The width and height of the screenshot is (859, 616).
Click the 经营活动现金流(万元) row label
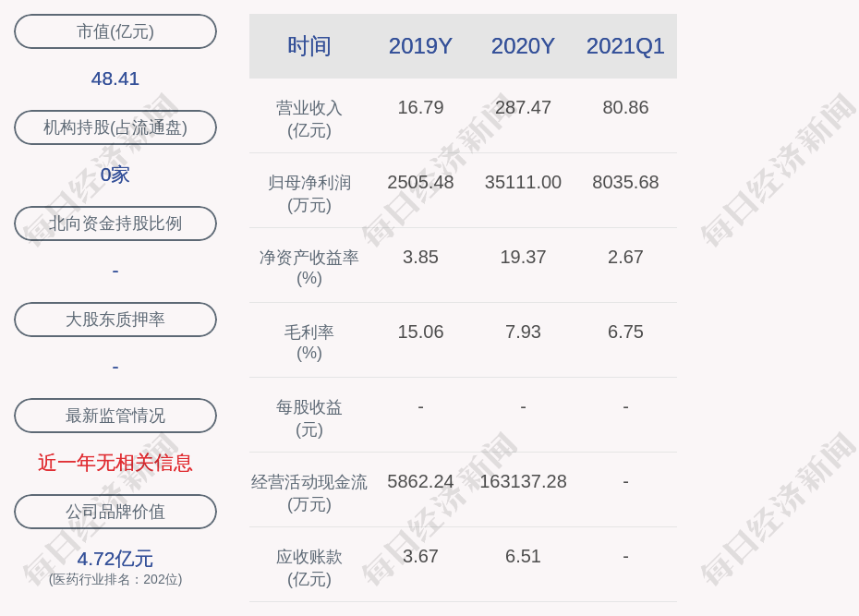(x=309, y=492)
